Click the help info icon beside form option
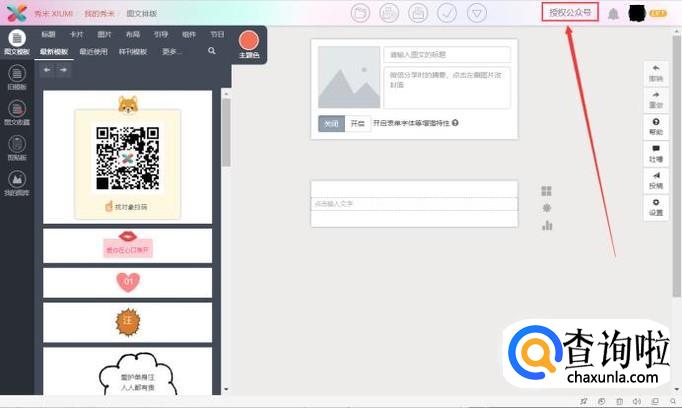This screenshot has height=408, width=682. 455,123
